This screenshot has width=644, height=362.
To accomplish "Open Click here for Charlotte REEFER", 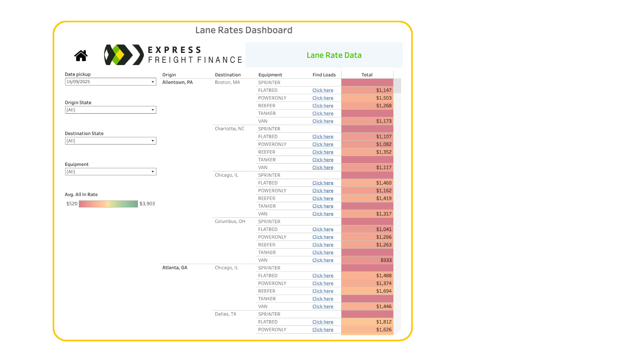I will tap(323, 152).
